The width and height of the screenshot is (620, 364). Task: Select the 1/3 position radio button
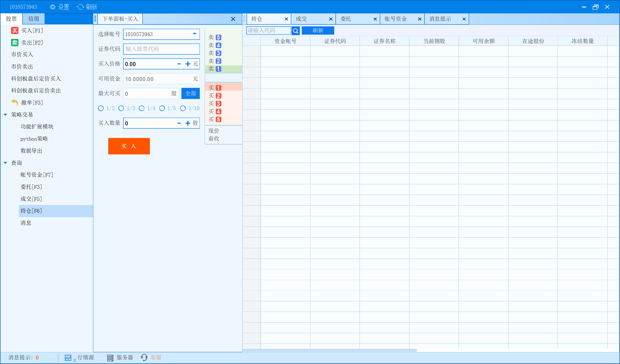[121, 108]
